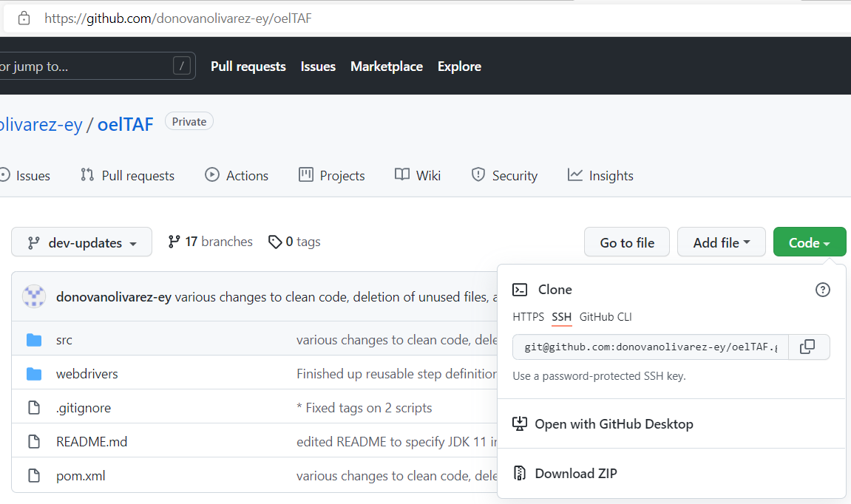851x504 pixels.
Task: Click the Clone terminal icon
Action: tap(520, 290)
